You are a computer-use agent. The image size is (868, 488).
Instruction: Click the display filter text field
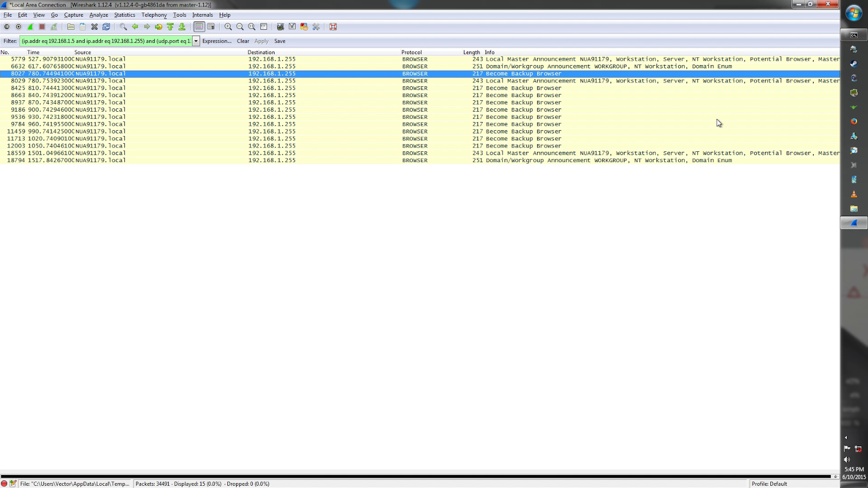(x=106, y=41)
